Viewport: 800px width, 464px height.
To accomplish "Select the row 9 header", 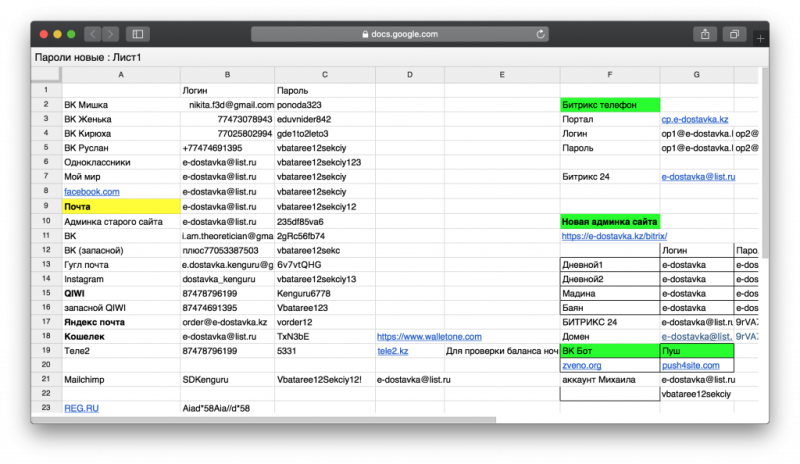I will pyautogui.click(x=46, y=206).
